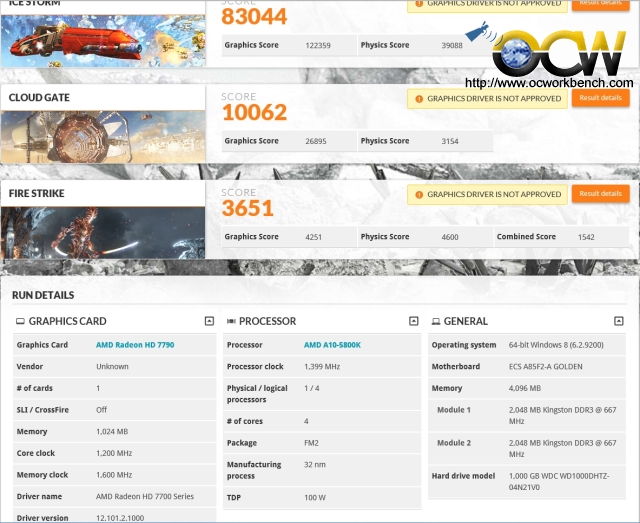Click Fire Strike Physics Score value 4600
Image resolution: width=640 pixels, height=523 pixels.
pos(450,237)
